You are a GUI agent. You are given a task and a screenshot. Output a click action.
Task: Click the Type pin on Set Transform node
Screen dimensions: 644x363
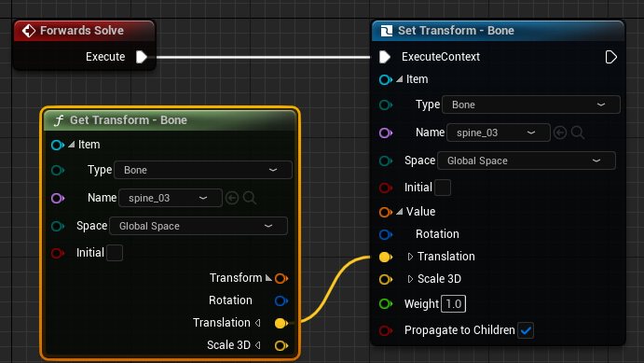point(385,105)
